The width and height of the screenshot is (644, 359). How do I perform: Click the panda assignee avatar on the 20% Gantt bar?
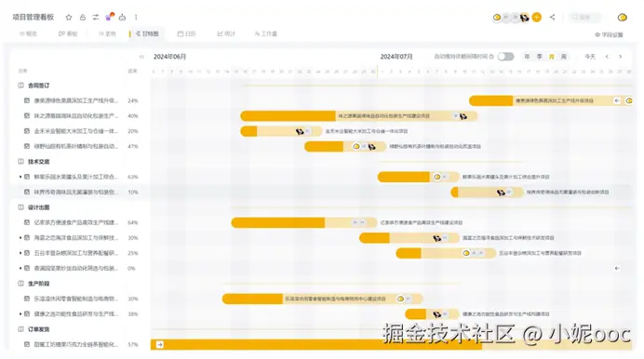(300, 131)
